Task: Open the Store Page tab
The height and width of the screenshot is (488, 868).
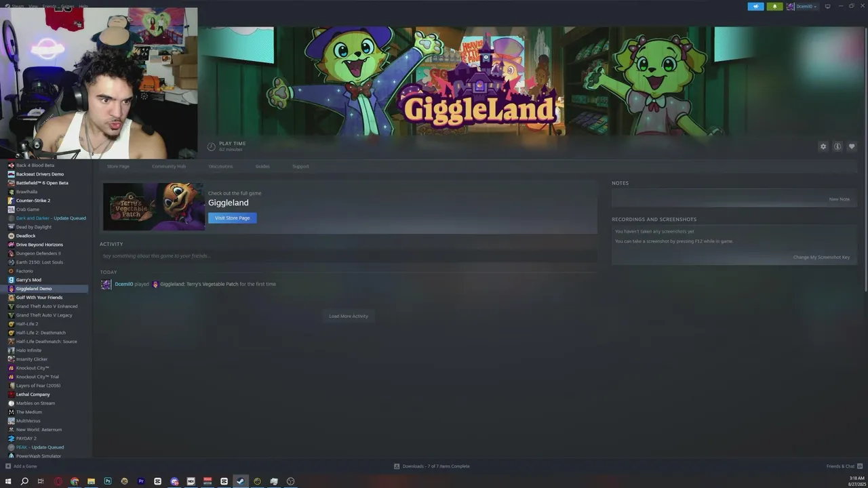Action: tap(118, 166)
